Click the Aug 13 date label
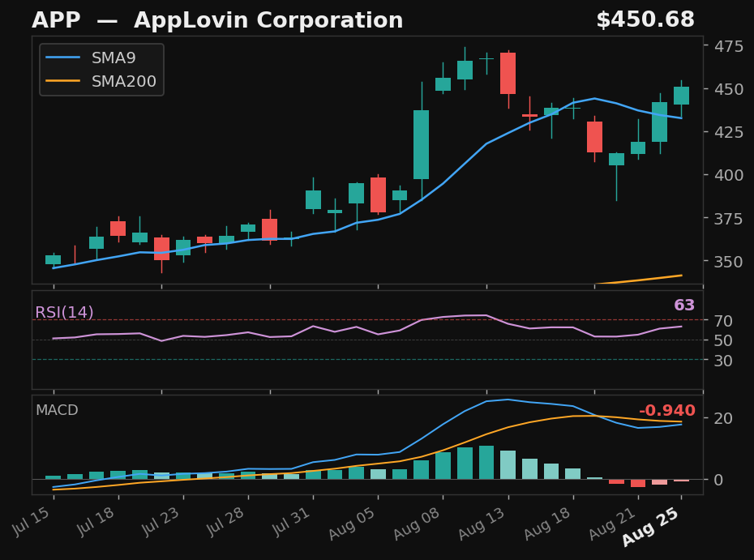Image resolution: width=754 pixels, height=560 pixels. (482, 523)
